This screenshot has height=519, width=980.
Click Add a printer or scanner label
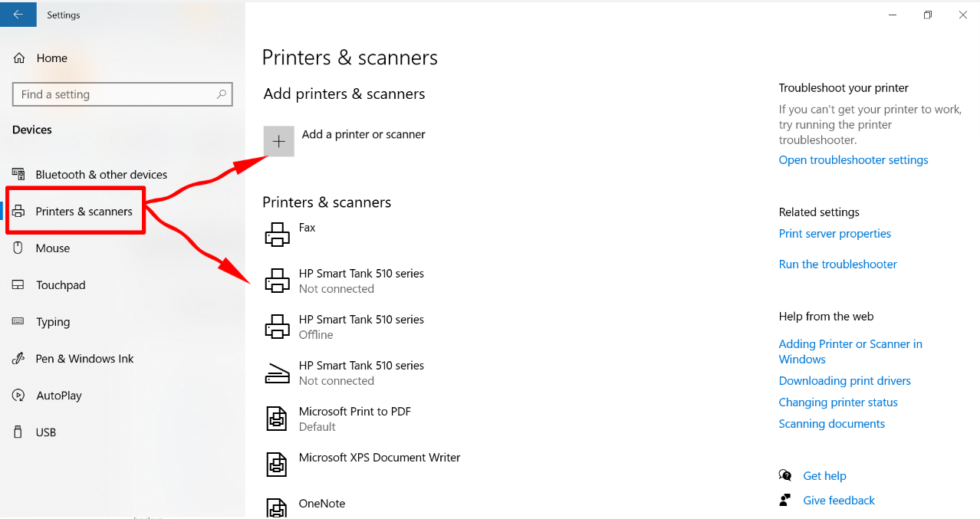click(363, 135)
